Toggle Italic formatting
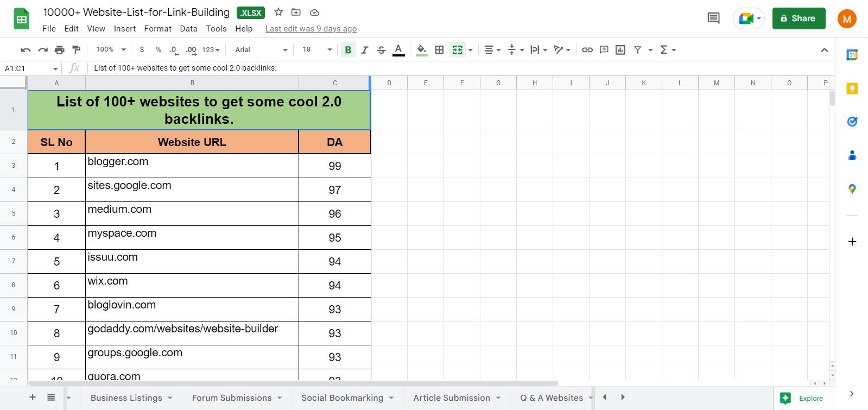The width and height of the screenshot is (868, 410). (365, 50)
